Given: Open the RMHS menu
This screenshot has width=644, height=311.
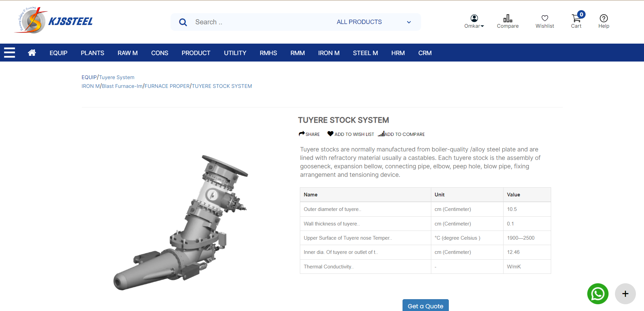Looking at the screenshot, I should coord(268,53).
